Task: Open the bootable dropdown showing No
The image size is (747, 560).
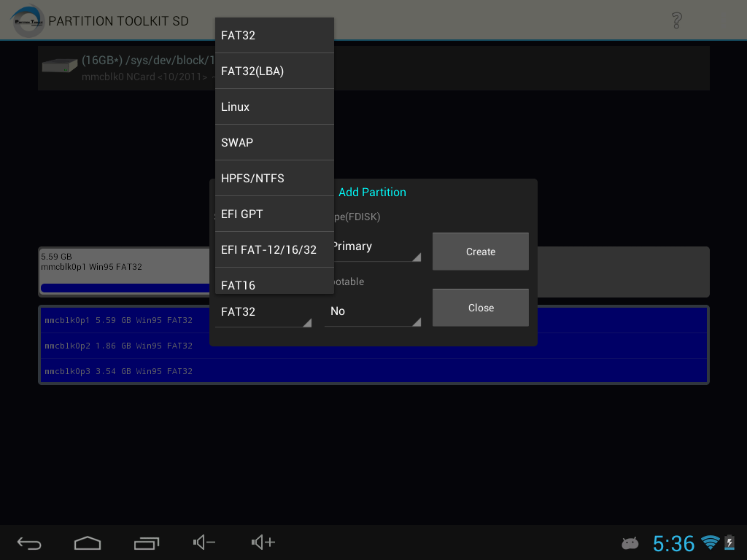Action: coord(372,311)
